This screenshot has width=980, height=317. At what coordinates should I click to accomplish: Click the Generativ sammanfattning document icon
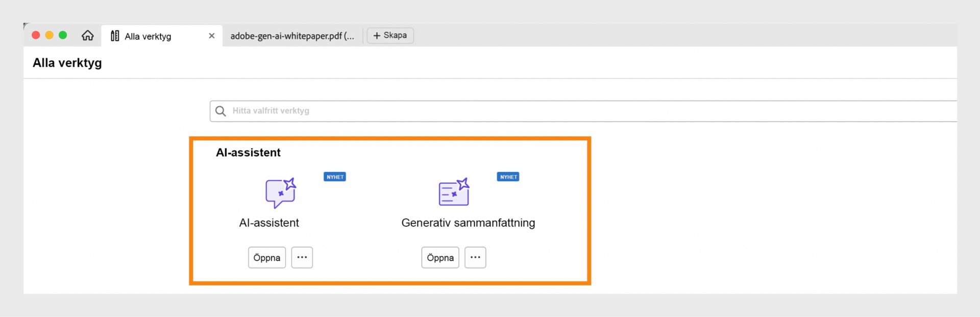point(454,192)
